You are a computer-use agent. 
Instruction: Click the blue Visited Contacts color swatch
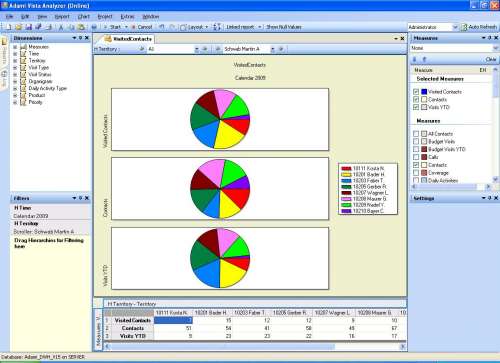[x=424, y=92]
